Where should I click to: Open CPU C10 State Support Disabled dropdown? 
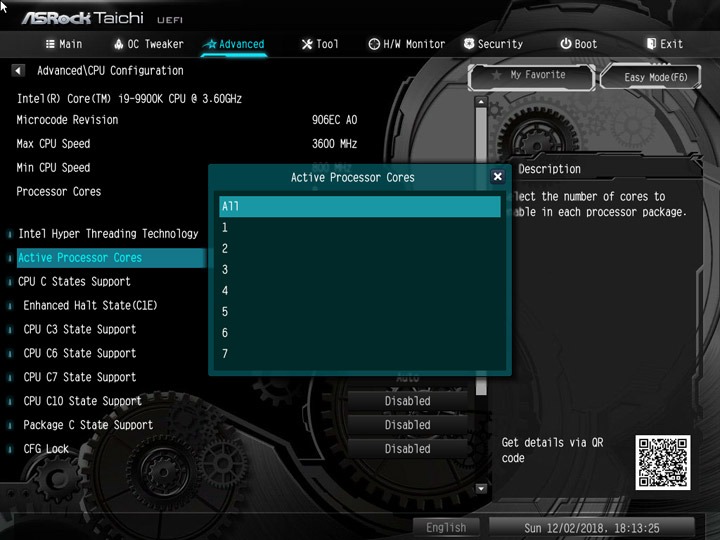[407, 401]
